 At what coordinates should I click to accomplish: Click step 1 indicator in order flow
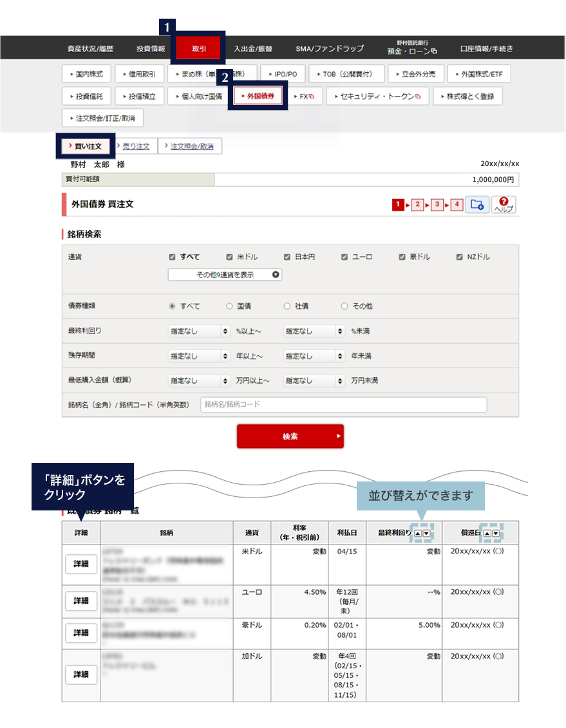click(x=398, y=204)
